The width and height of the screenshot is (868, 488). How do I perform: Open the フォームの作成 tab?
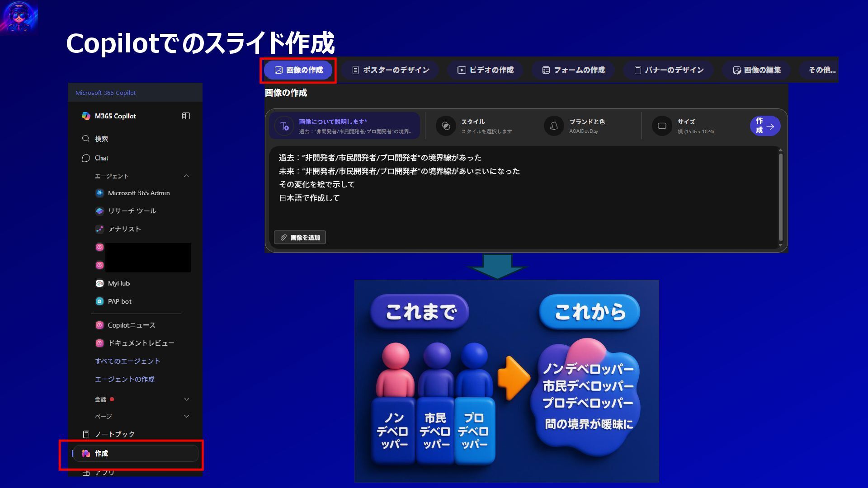(x=574, y=70)
